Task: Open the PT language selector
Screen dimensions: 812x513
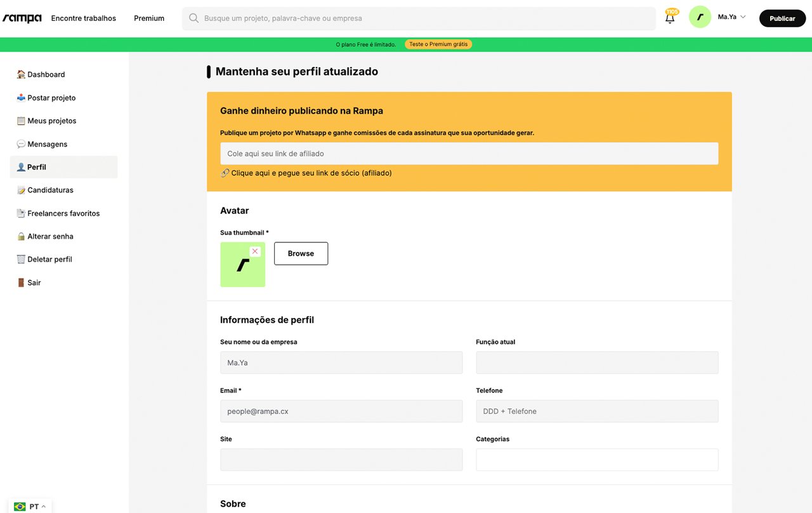Action: click(30, 506)
